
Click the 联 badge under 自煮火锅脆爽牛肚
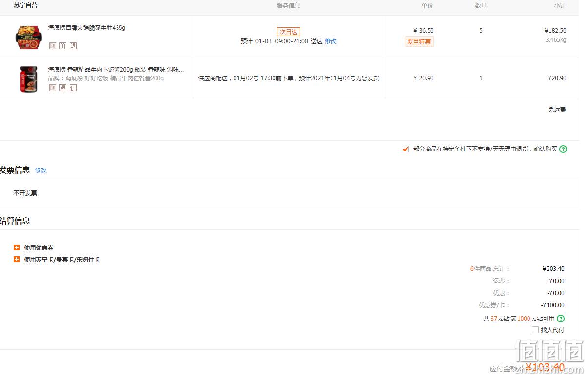pyautogui.click(x=53, y=46)
